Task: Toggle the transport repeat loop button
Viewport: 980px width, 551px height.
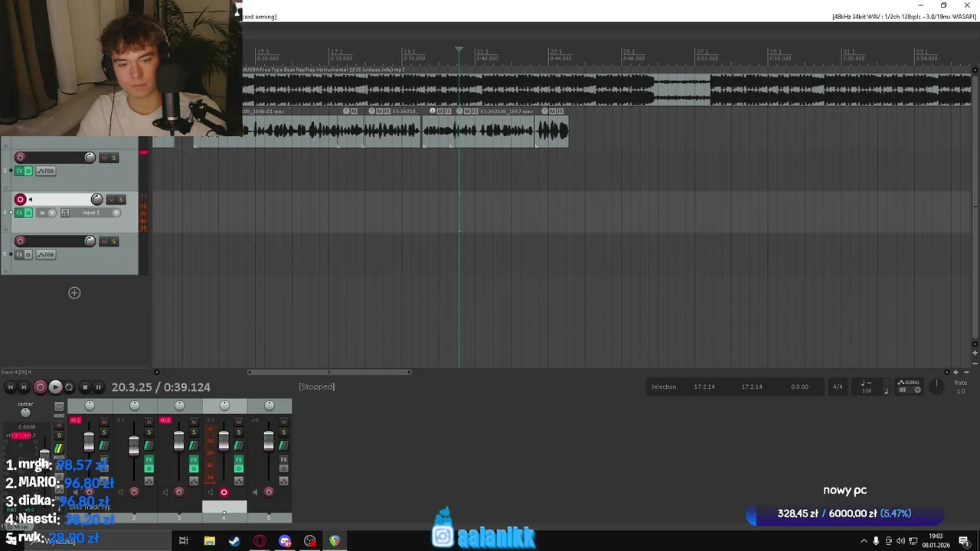Action: [x=69, y=387]
